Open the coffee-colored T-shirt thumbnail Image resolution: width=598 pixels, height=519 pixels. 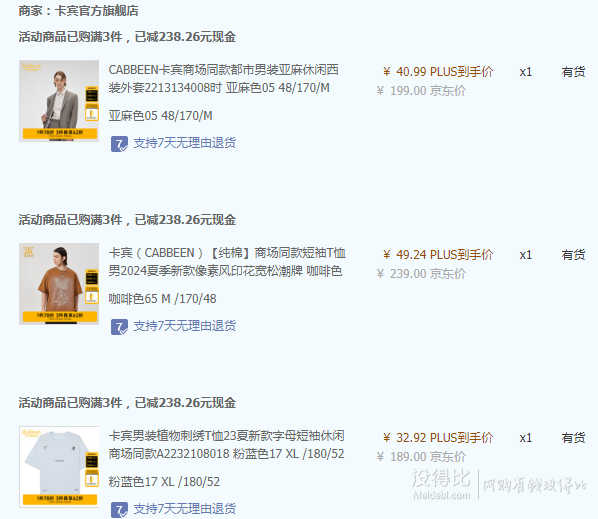[59, 284]
